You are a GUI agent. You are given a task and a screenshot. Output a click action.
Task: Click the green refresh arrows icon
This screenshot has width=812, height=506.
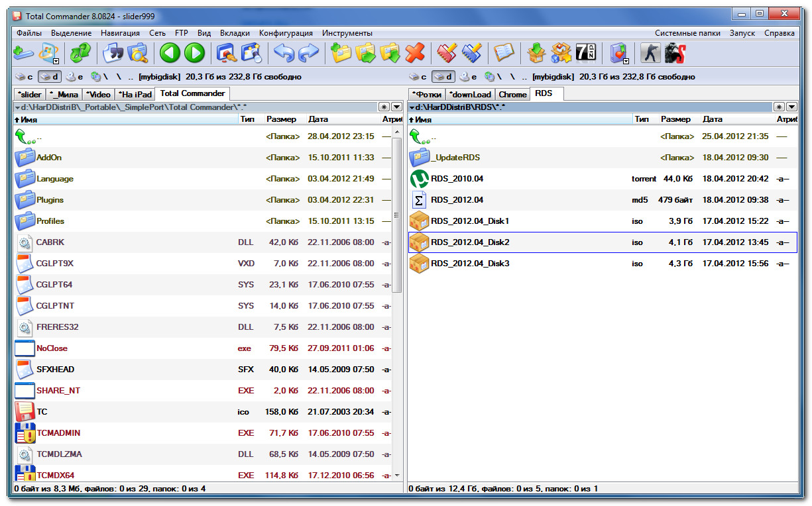point(80,53)
